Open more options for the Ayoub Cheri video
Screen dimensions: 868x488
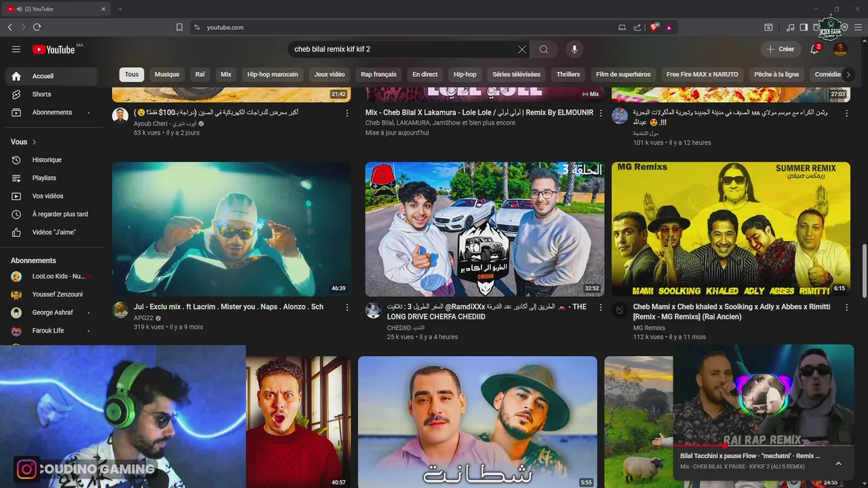[x=347, y=113]
